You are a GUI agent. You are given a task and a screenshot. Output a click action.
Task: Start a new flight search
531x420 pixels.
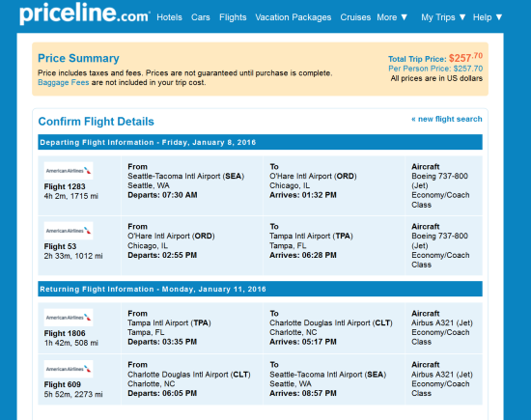pos(447,119)
